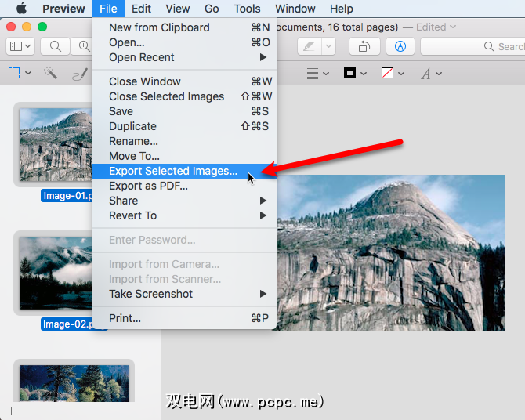The height and width of the screenshot is (420, 525).
Task: Open the Apple menu
Action: (x=21, y=9)
